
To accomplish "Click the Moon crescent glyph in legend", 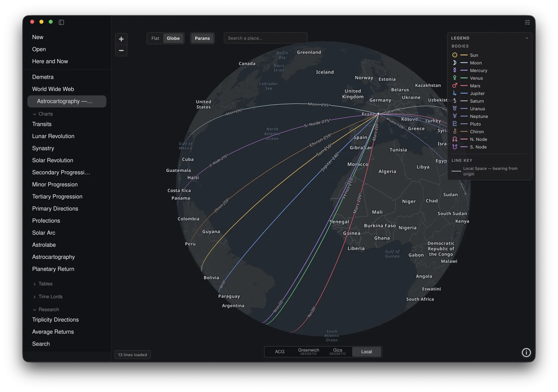I will point(455,63).
